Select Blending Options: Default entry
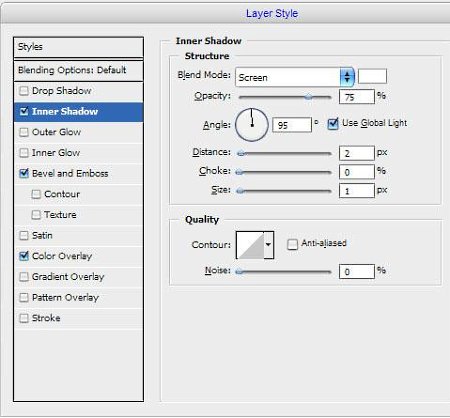 coord(79,70)
